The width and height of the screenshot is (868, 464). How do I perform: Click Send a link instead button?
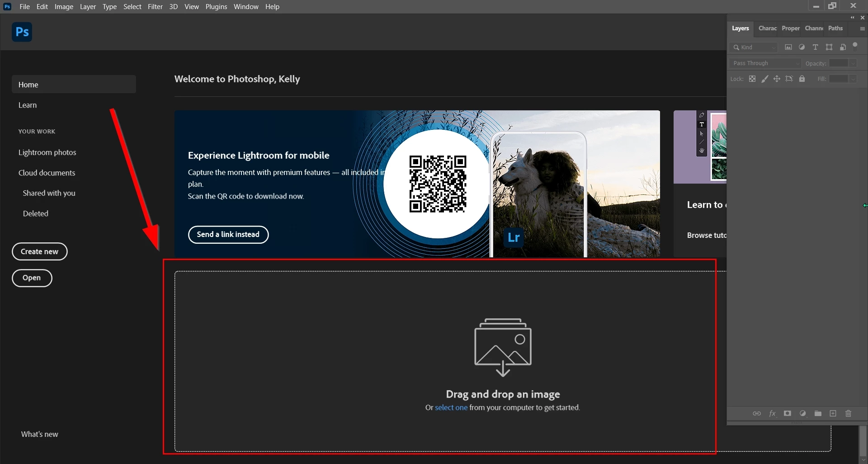click(x=228, y=234)
